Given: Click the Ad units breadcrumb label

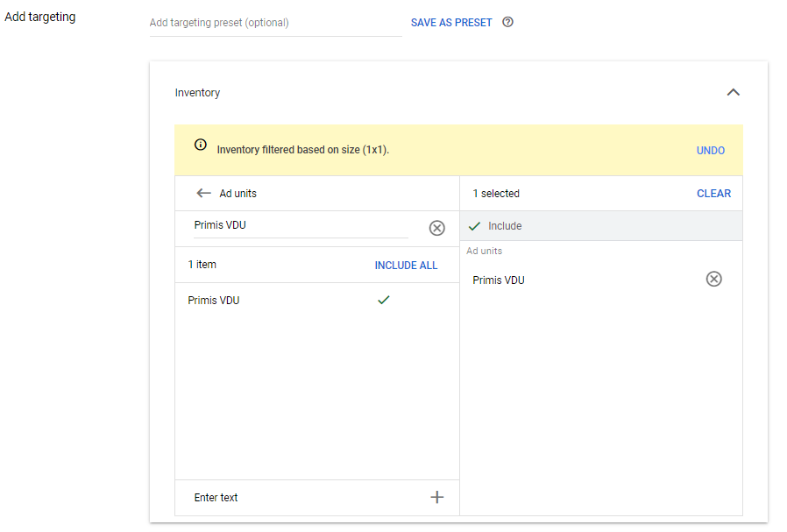Looking at the screenshot, I should click(x=238, y=194).
